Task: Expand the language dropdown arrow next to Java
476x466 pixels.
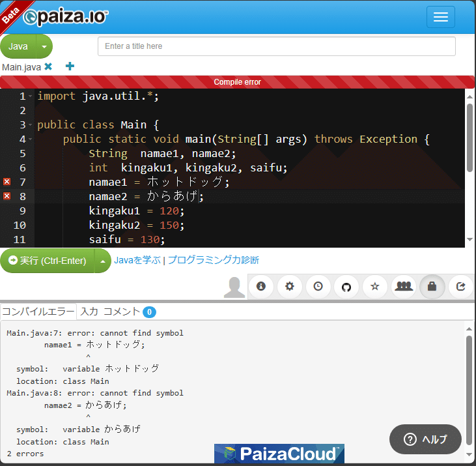Action: tap(44, 46)
